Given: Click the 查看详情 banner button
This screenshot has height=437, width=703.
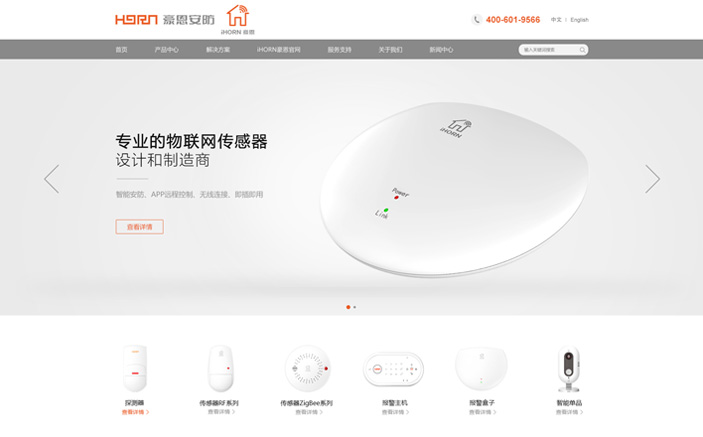Looking at the screenshot, I should (x=139, y=227).
